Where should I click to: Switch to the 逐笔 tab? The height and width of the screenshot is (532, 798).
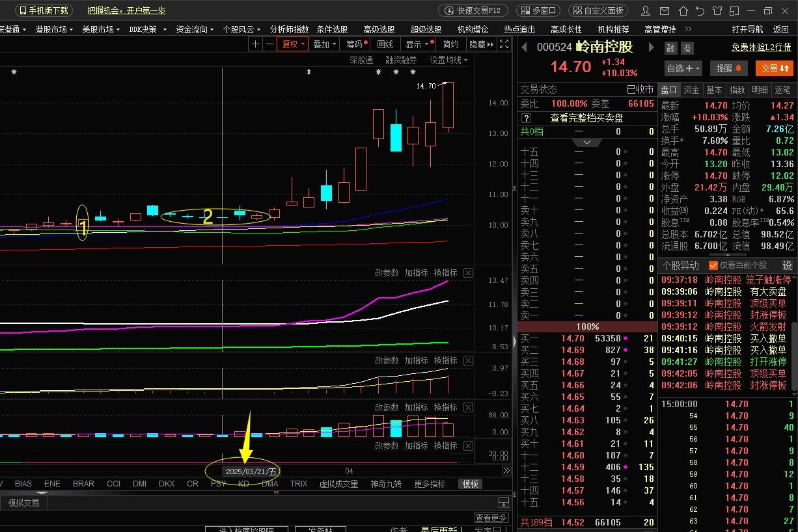[783, 90]
